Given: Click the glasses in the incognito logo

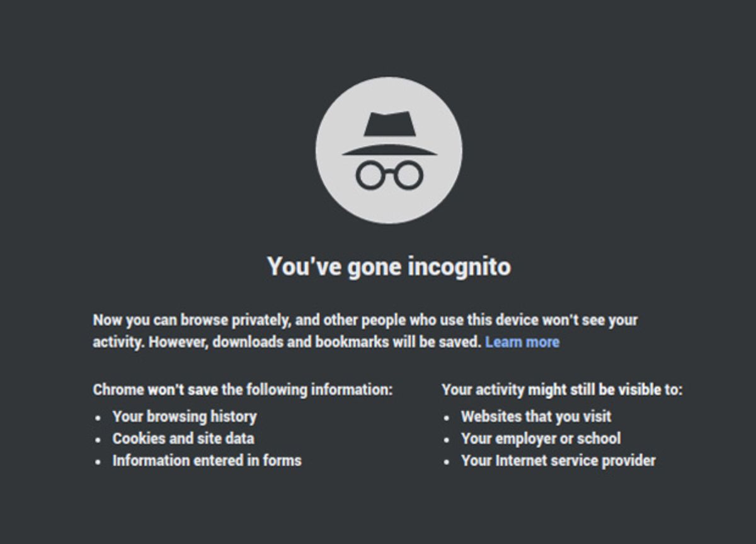Looking at the screenshot, I should [x=389, y=175].
